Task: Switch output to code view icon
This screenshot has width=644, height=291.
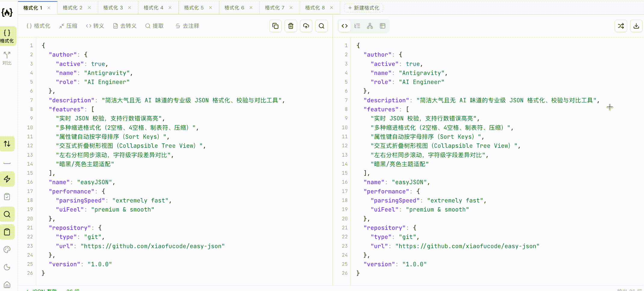Action: click(x=345, y=26)
